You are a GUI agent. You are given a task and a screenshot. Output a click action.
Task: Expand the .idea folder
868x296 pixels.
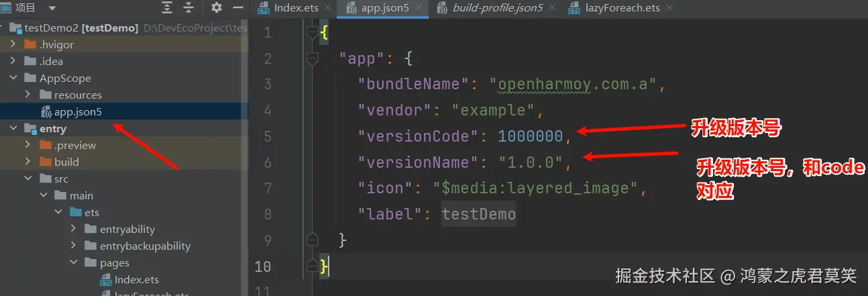(x=13, y=62)
